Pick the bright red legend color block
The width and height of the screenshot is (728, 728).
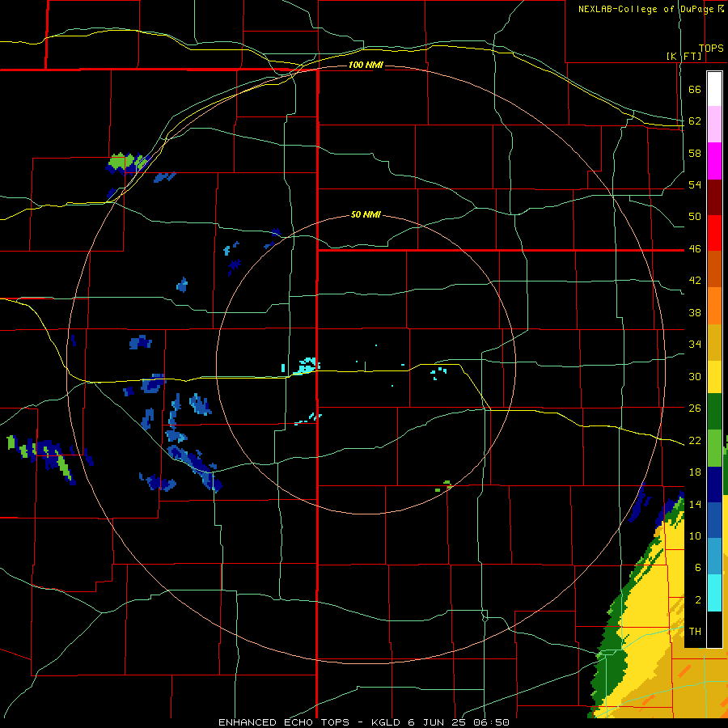[x=714, y=233]
